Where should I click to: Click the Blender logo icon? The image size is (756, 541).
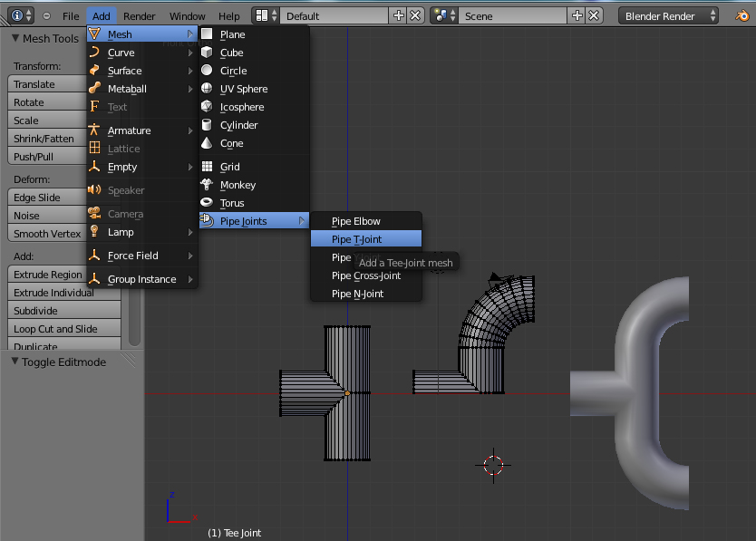(x=741, y=16)
